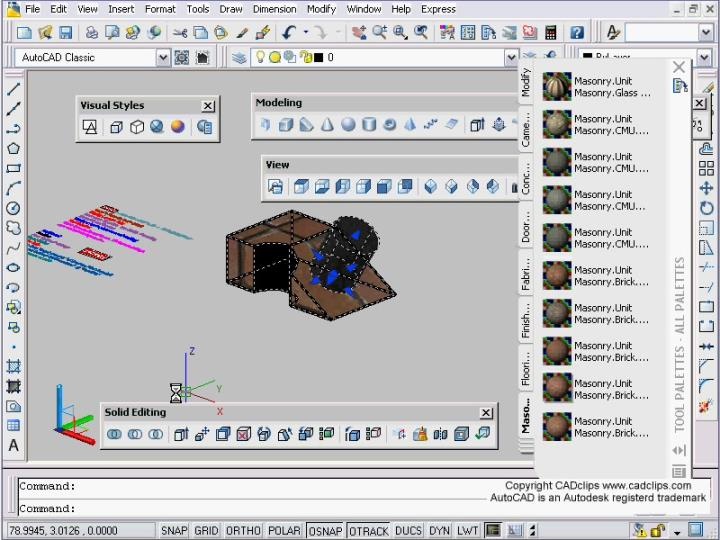Viewport: 720px width, 540px height.
Task: Select the Rectangle draw tool
Action: coord(13,168)
